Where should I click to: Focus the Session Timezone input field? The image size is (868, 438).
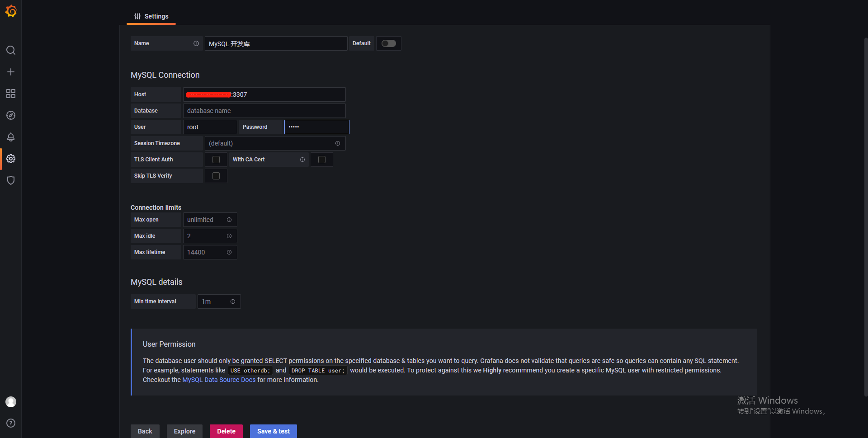coord(275,143)
